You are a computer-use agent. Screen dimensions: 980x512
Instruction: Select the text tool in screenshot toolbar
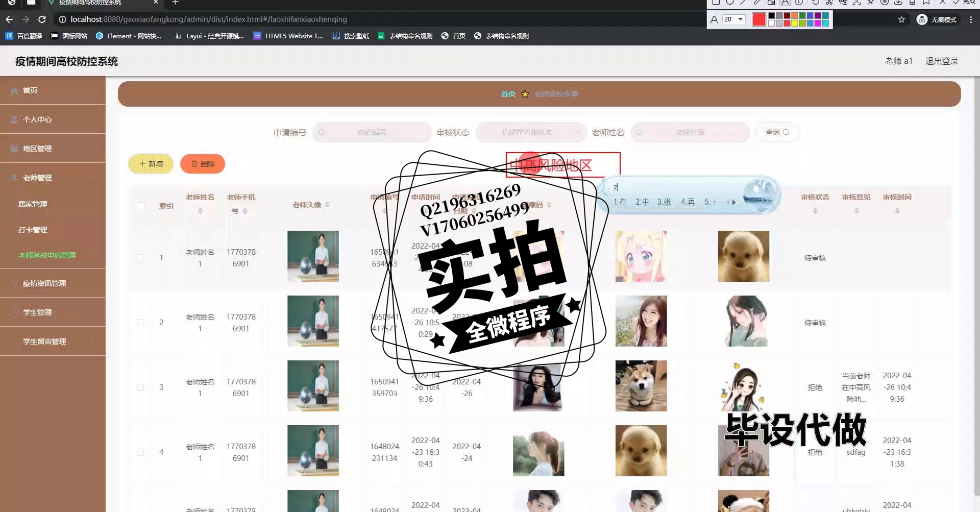click(x=785, y=2)
